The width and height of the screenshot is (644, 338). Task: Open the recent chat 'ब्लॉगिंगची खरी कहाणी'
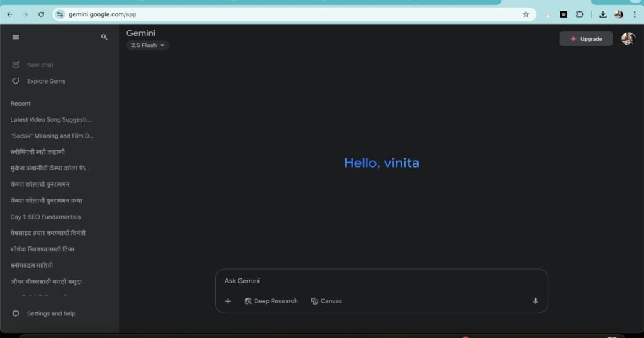coord(37,152)
